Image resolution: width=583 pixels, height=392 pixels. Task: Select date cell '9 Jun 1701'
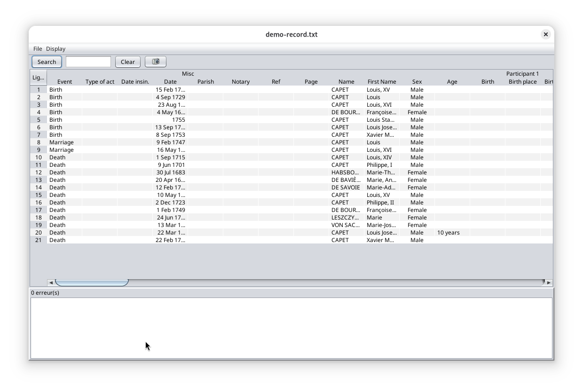170,165
